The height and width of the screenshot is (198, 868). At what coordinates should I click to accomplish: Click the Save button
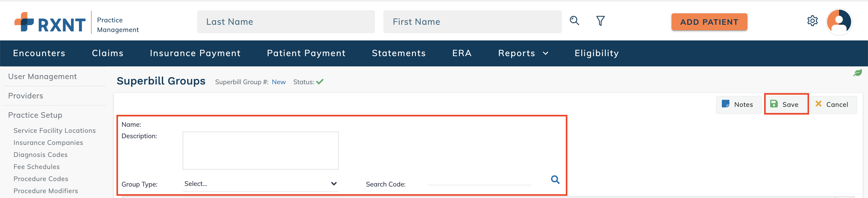pos(785,104)
